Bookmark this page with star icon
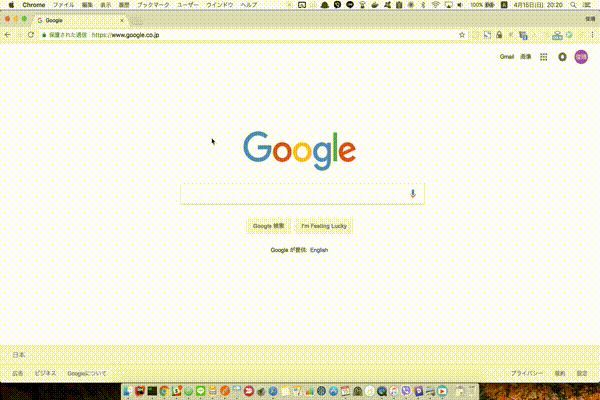The height and width of the screenshot is (400, 600). pos(460,34)
